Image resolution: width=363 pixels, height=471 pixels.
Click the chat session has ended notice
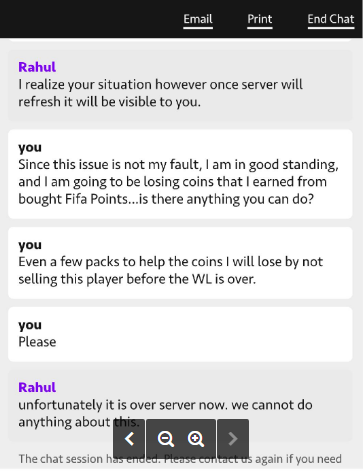coord(180,459)
